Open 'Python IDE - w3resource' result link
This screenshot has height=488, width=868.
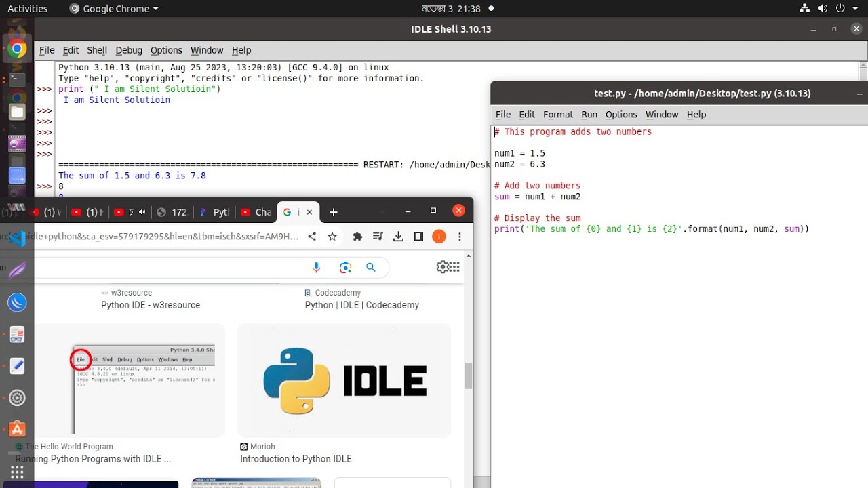151,305
